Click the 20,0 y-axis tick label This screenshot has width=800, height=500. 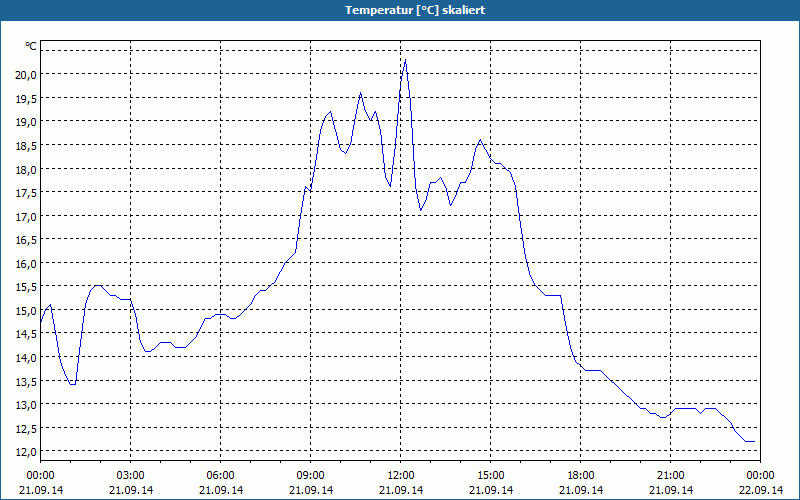27,74
